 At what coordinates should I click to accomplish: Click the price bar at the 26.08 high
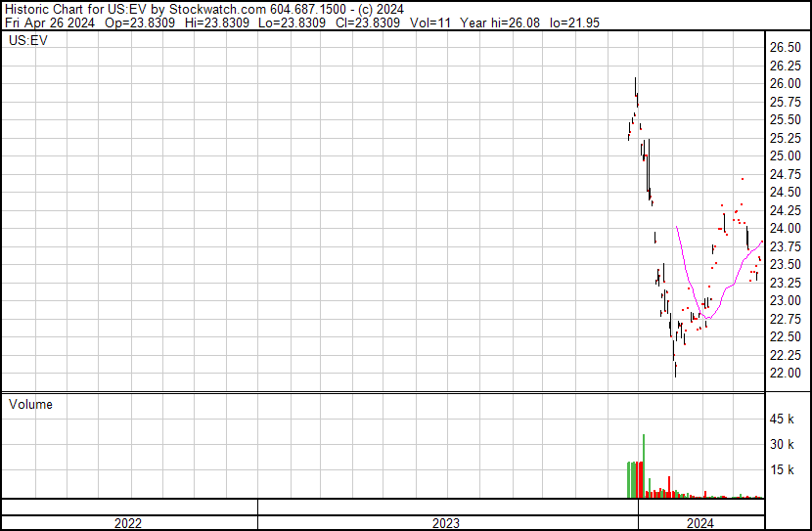pyautogui.click(x=635, y=86)
